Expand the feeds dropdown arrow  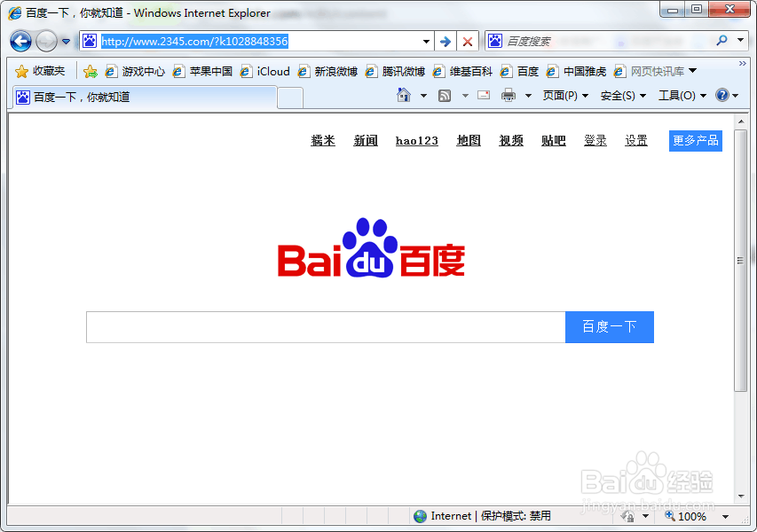point(465,96)
